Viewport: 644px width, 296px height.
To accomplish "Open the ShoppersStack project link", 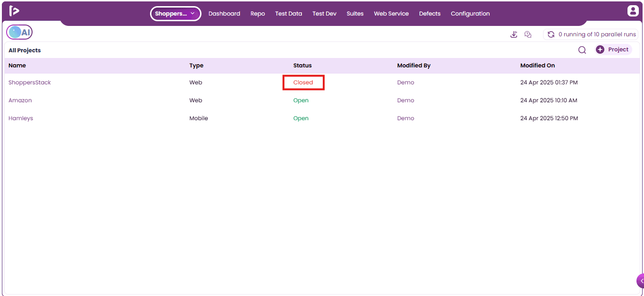I will pyautogui.click(x=30, y=82).
